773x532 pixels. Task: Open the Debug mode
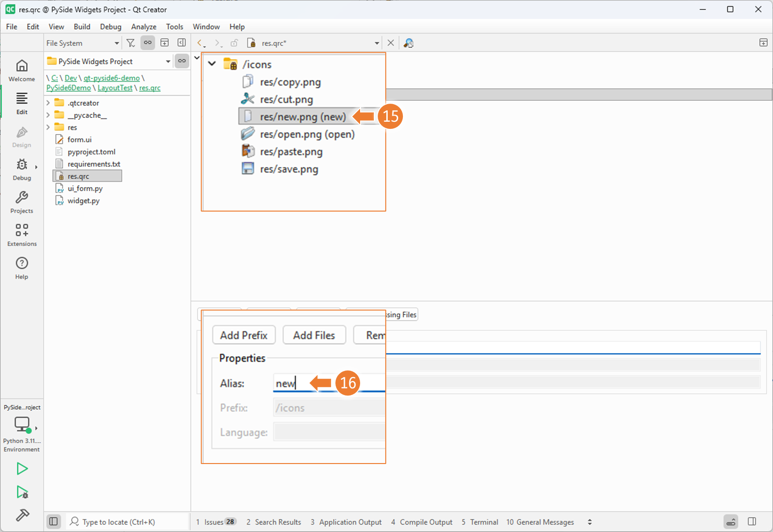tap(21, 169)
